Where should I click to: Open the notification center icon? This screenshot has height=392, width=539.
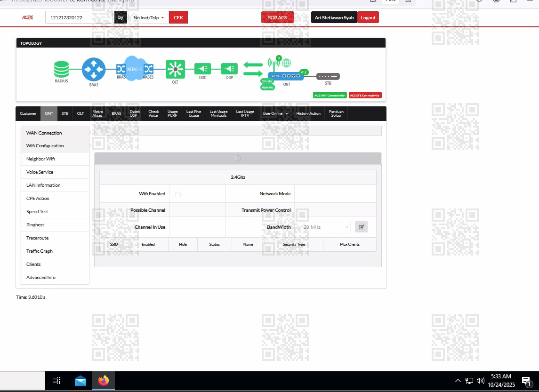pos(526,381)
